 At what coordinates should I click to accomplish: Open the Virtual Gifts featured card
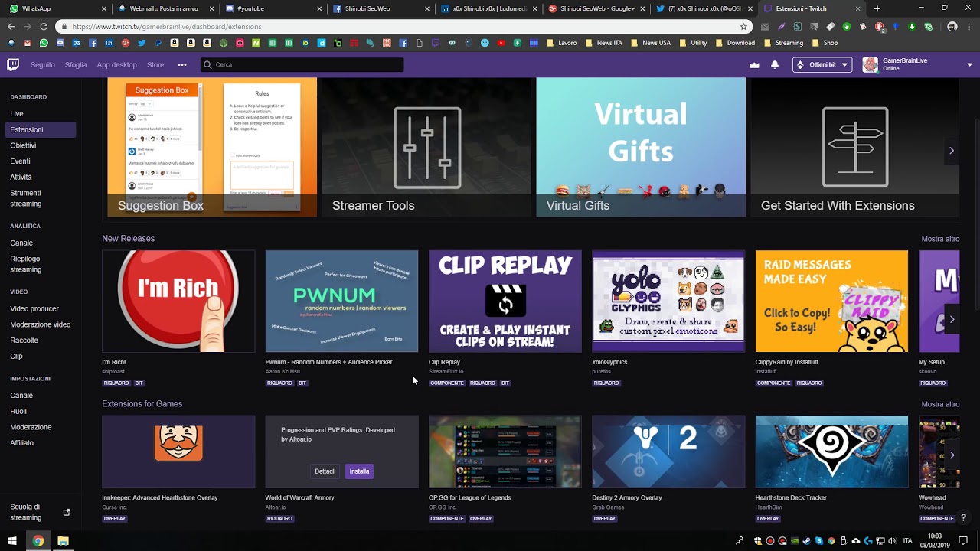pos(641,147)
